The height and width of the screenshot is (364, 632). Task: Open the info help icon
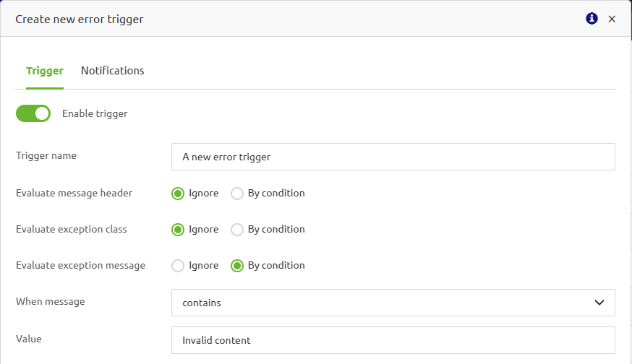coord(592,19)
